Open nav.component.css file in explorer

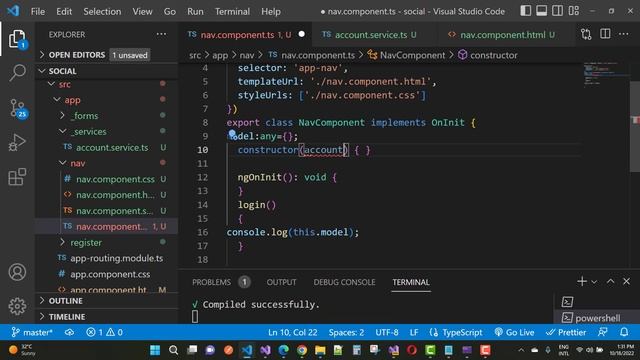click(x=107, y=179)
